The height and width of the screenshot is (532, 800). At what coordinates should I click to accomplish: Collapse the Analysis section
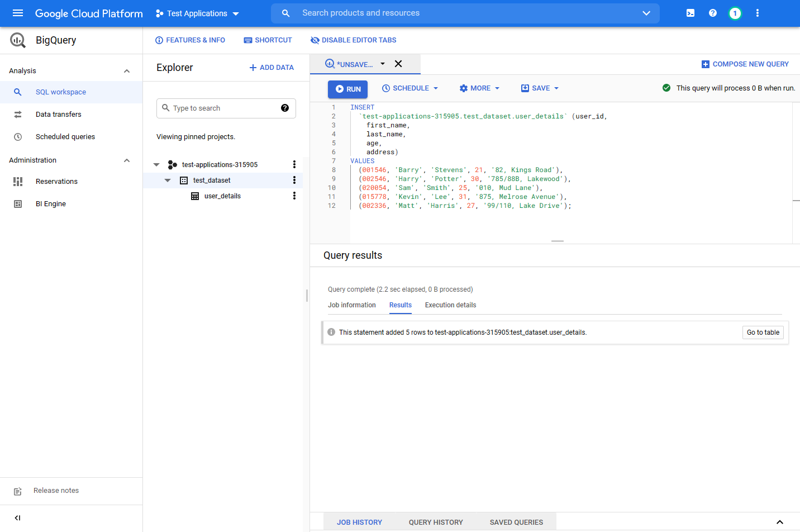[x=127, y=71]
